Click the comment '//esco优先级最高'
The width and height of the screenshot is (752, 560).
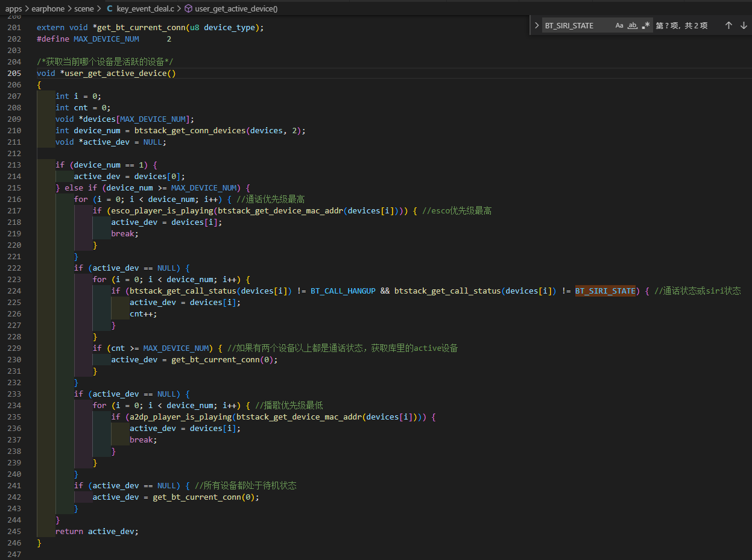click(x=457, y=210)
